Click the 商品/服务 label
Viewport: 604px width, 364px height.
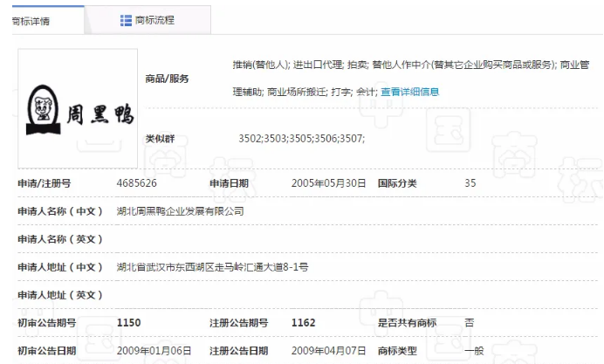[x=167, y=79]
